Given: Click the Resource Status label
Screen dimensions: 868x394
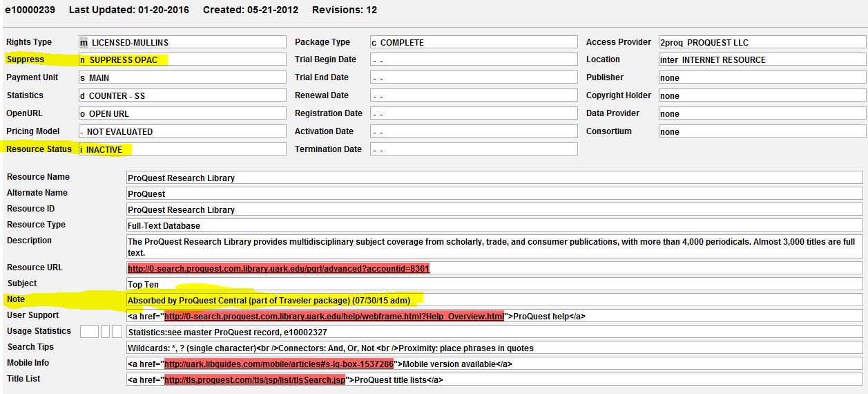Looking at the screenshot, I should coord(39,149).
